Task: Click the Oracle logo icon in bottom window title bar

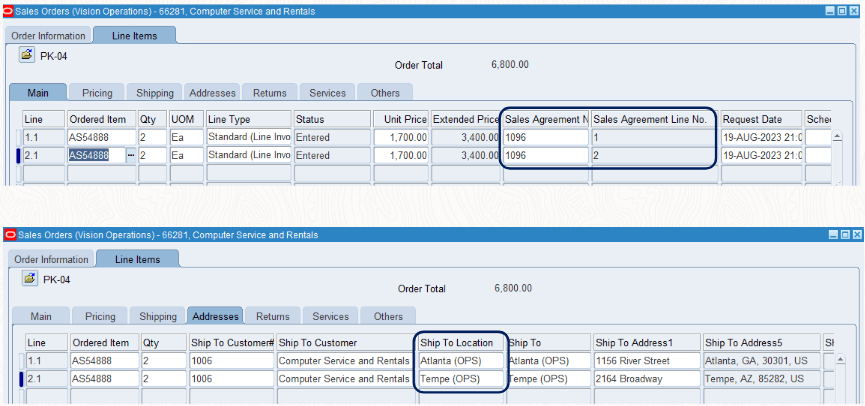Action: (x=10, y=234)
